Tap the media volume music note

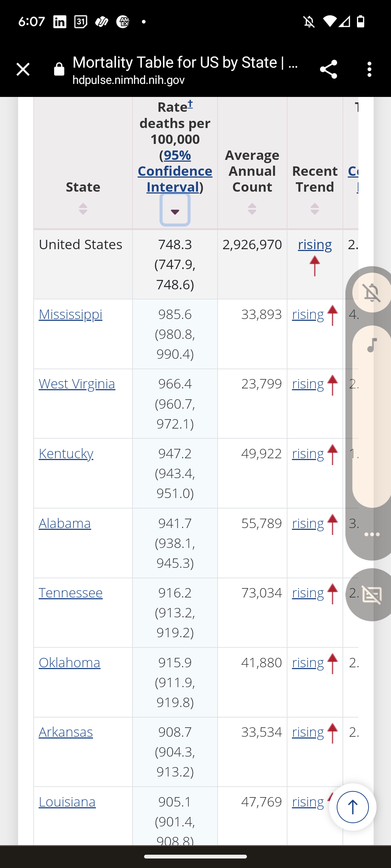point(372,345)
